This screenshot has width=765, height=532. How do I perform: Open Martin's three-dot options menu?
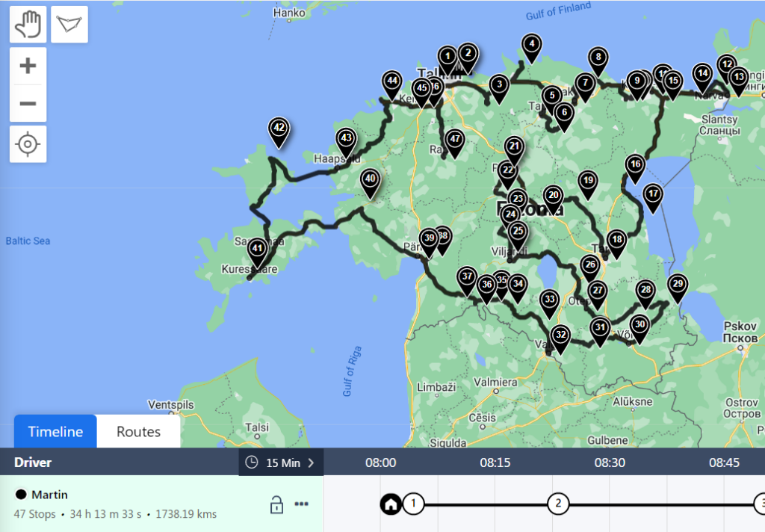[x=302, y=504]
